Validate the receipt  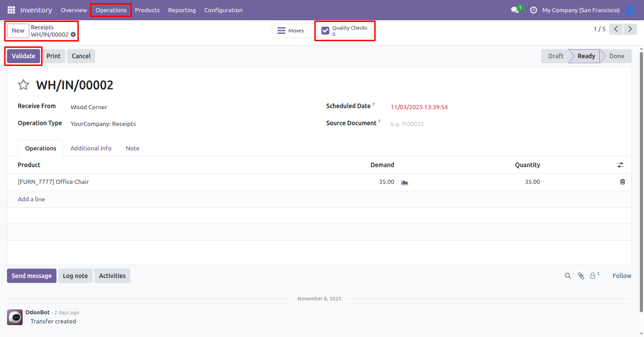pos(23,56)
